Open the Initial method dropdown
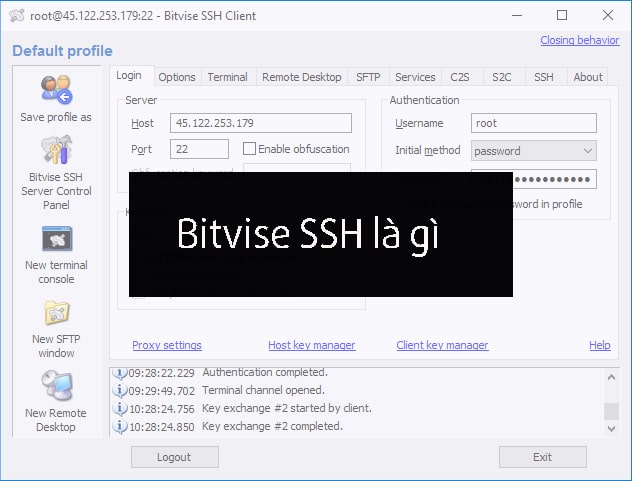632x481 pixels. tap(534, 151)
